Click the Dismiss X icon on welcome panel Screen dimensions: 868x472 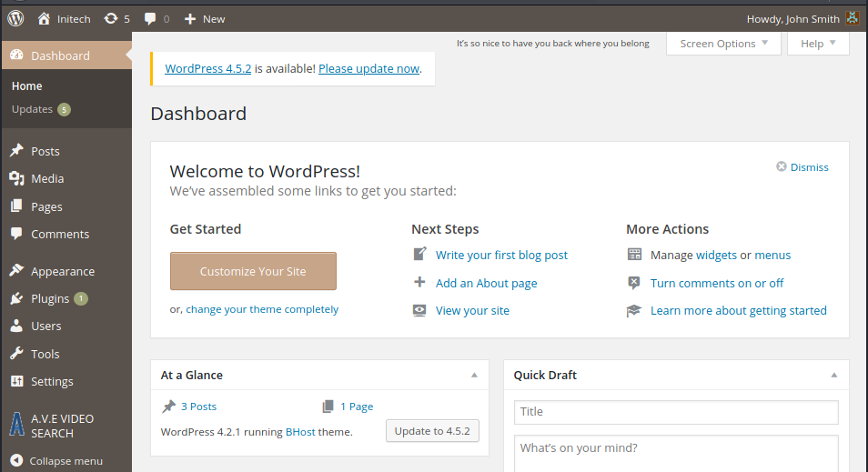click(781, 166)
